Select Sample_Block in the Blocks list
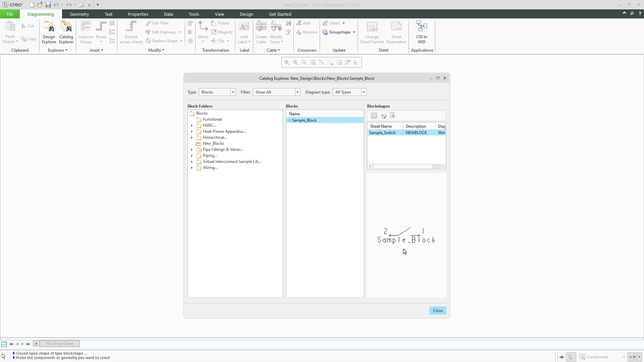This screenshot has height=362, width=644. pos(325,120)
